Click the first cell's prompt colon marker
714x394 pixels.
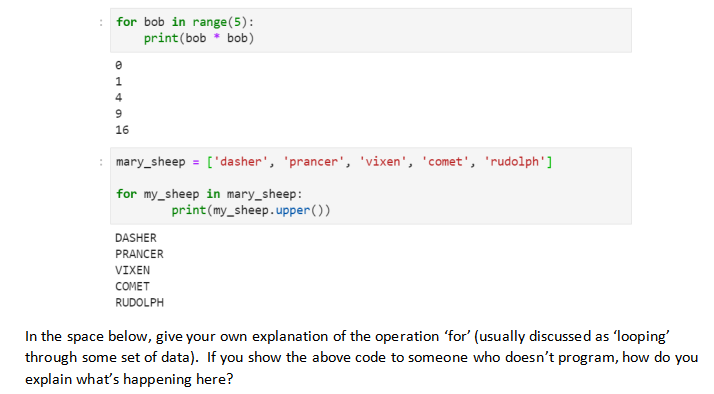(x=101, y=22)
